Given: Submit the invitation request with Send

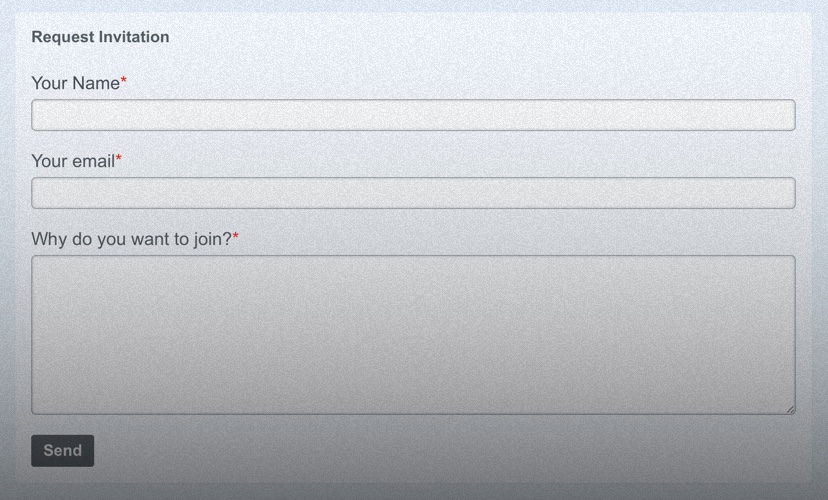Looking at the screenshot, I should [62, 451].
